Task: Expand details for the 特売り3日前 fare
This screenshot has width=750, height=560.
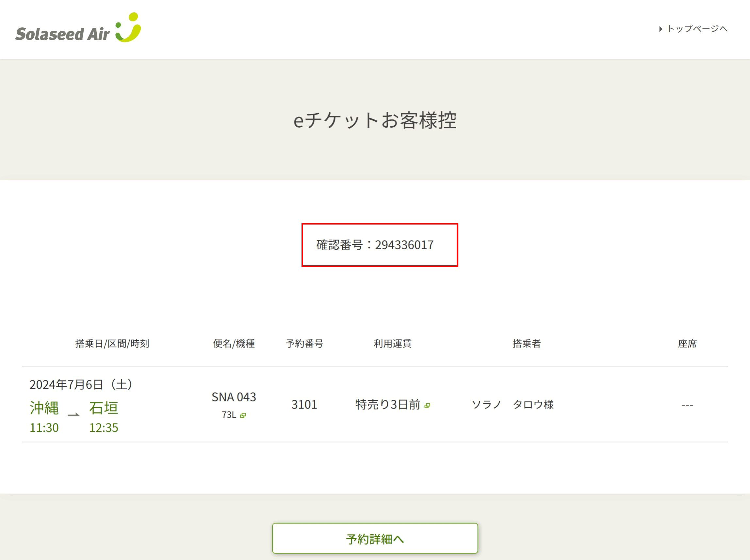Action: (x=387, y=404)
